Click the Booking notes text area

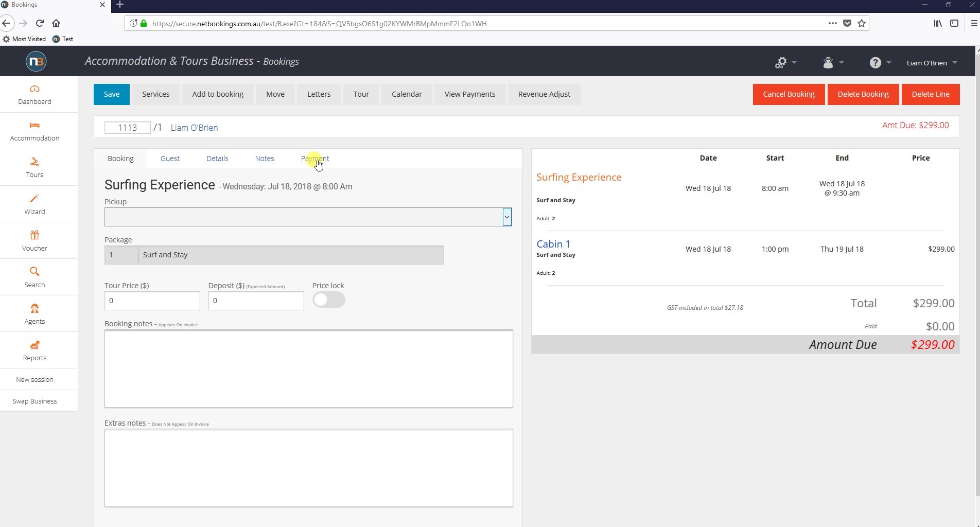pyautogui.click(x=309, y=368)
